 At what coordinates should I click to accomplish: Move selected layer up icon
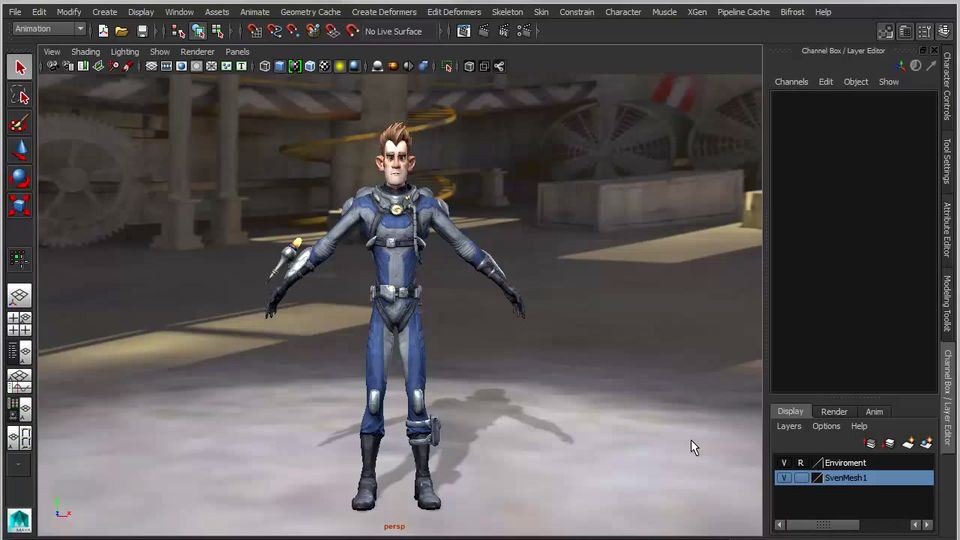pyautogui.click(x=870, y=443)
